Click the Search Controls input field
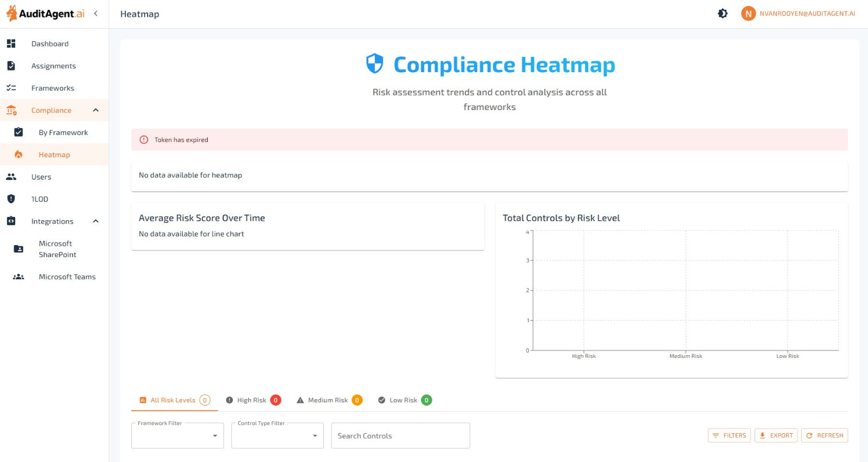This screenshot has width=868, height=462. [400, 436]
